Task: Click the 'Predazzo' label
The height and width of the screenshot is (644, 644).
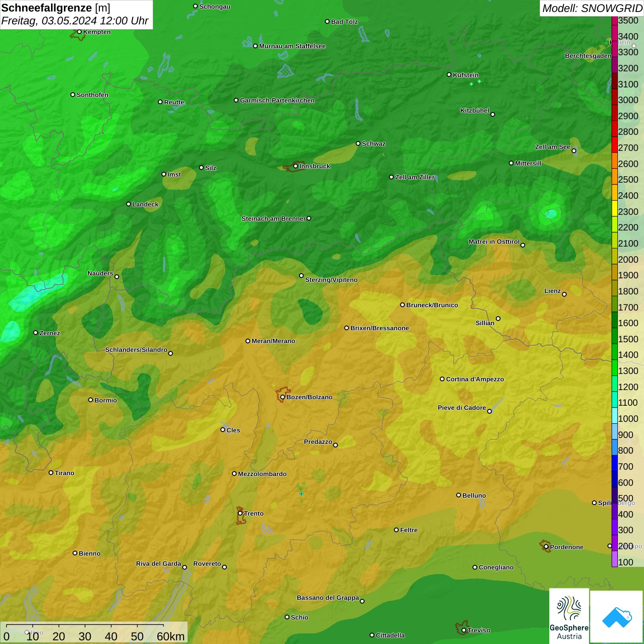Action: point(318,442)
